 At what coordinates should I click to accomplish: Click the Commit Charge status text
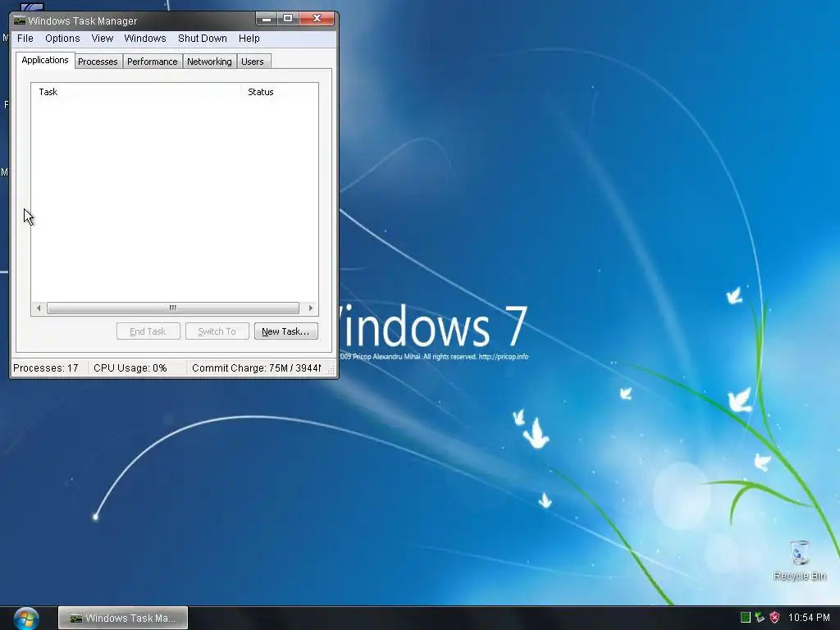coord(256,368)
